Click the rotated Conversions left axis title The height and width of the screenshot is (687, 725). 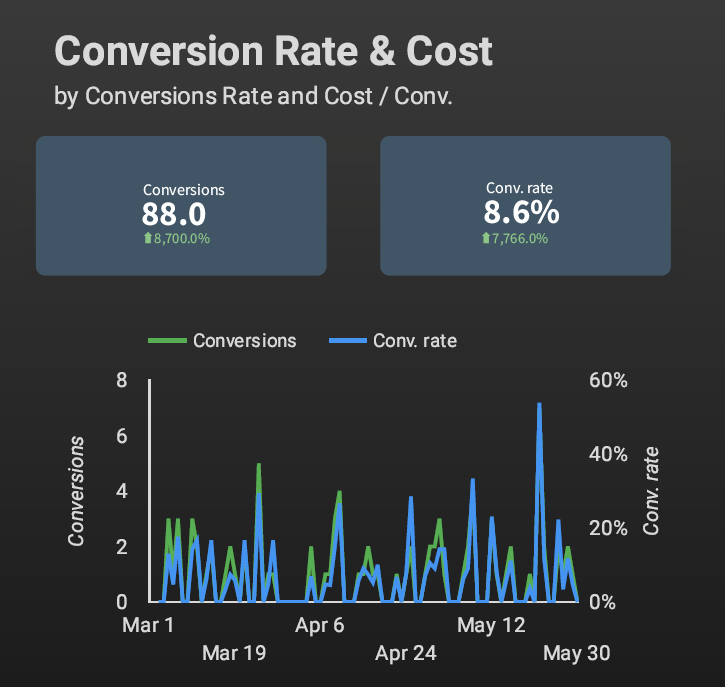click(76, 490)
